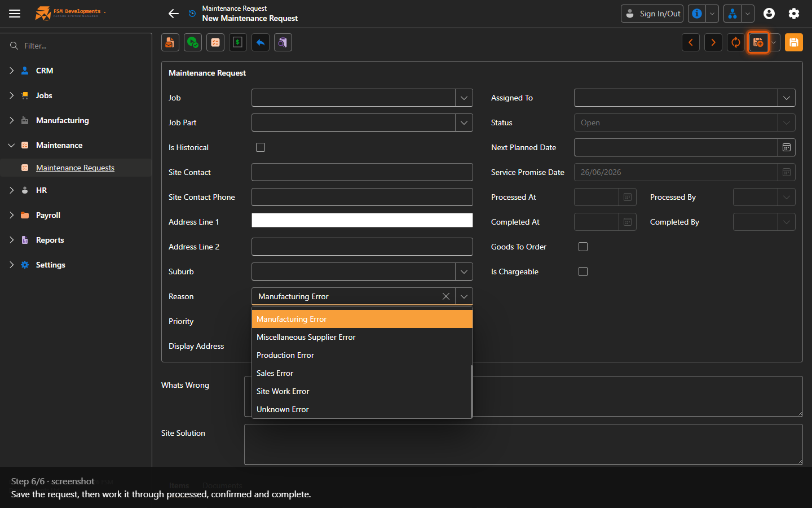Open the Suburb dropdown arrow
This screenshot has width=812, height=508.
pos(464,271)
